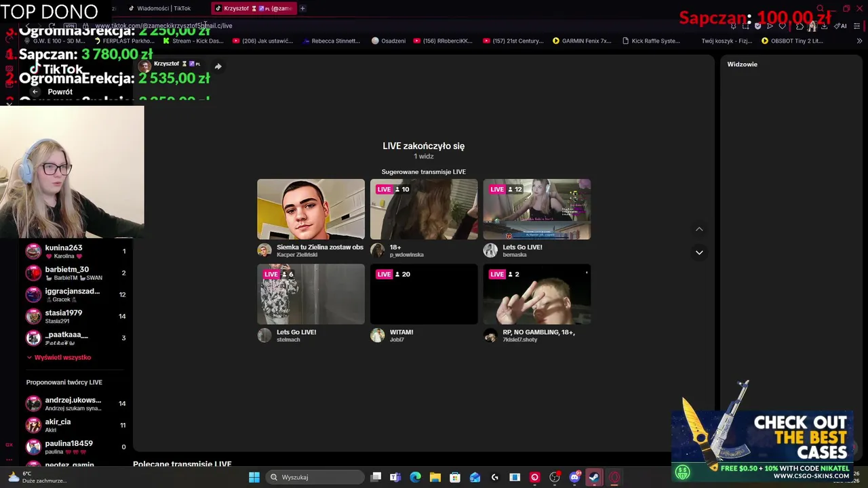The height and width of the screenshot is (488, 868).
Task: Open Microsoft Edge from the taskbar
Action: tap(415, 477)
